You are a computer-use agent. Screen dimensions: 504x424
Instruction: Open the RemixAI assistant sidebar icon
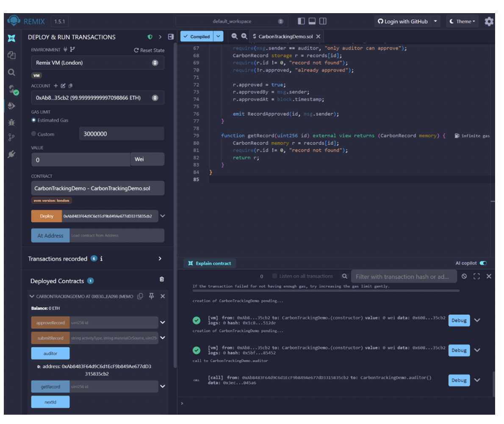pyautogui.click(x=11, y=38)
